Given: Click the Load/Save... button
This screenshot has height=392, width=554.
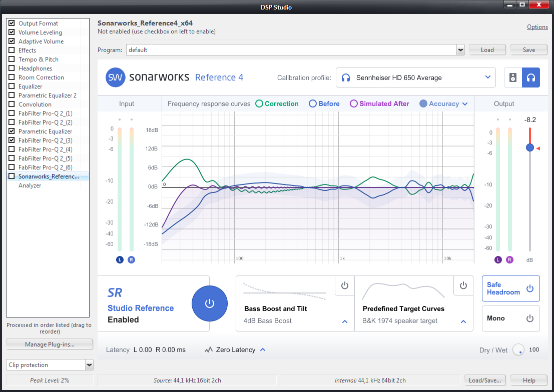Looking at the screenshot, I should 485,380.
